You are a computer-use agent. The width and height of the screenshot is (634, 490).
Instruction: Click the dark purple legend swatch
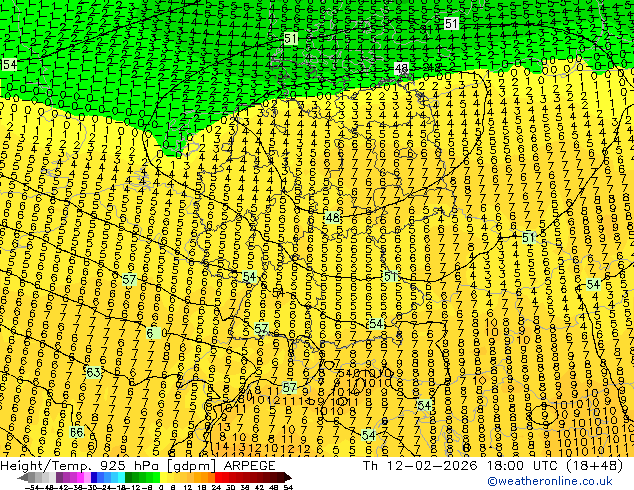(59, 478)
